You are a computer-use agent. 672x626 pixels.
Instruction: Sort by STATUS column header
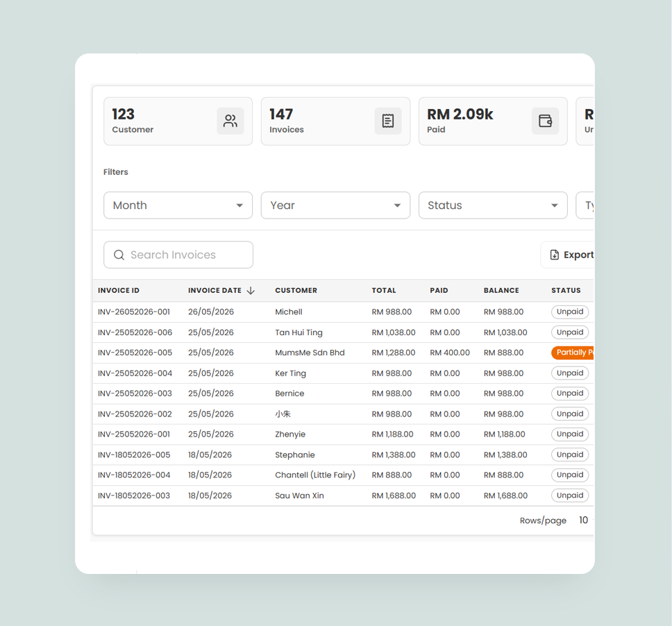coord(566,291)
